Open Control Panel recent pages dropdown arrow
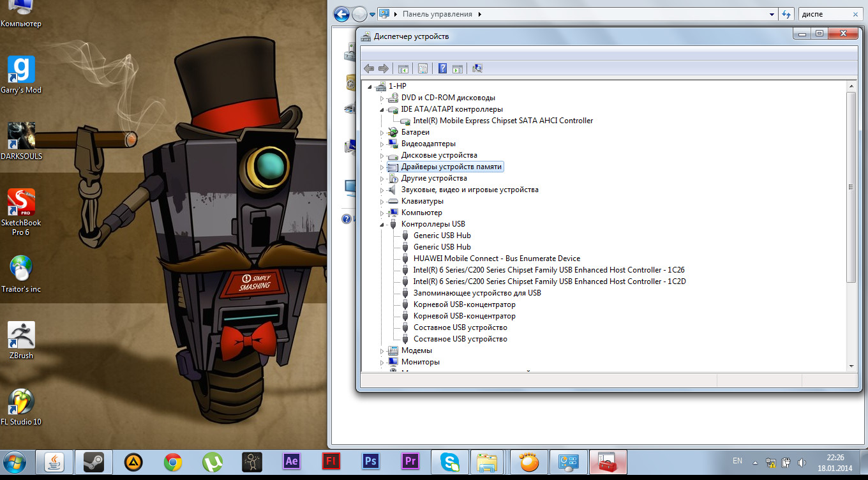Viewport: 868px width, 480px height. coord(373,14)
